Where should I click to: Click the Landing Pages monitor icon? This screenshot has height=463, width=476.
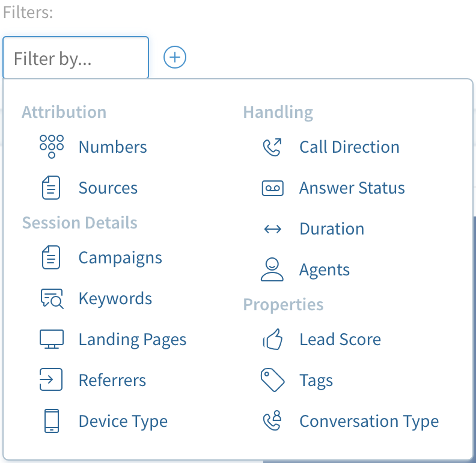point(52,339)
